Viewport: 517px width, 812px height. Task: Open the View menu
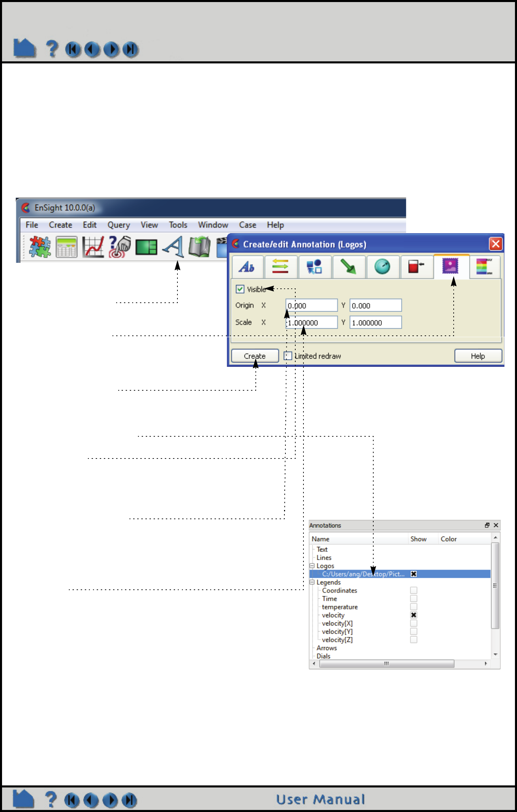click(150, 225)
